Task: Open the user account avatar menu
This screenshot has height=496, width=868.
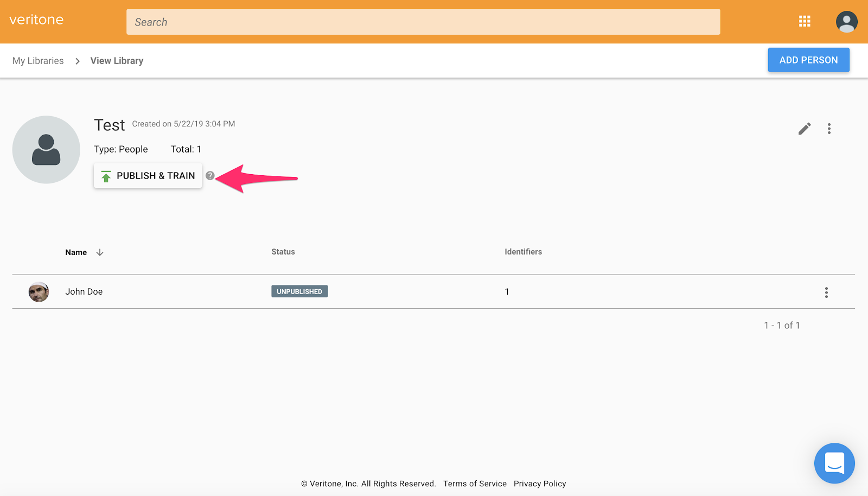Action: tap(846, 22)
